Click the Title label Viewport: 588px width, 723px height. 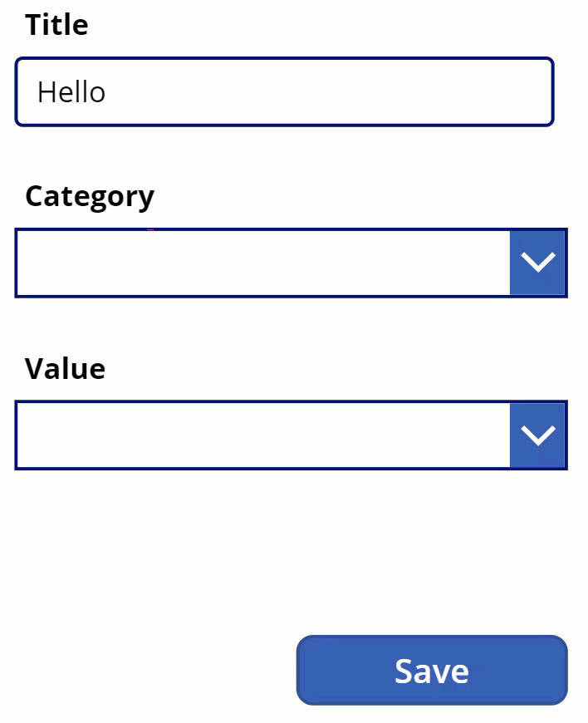[56, 24]
